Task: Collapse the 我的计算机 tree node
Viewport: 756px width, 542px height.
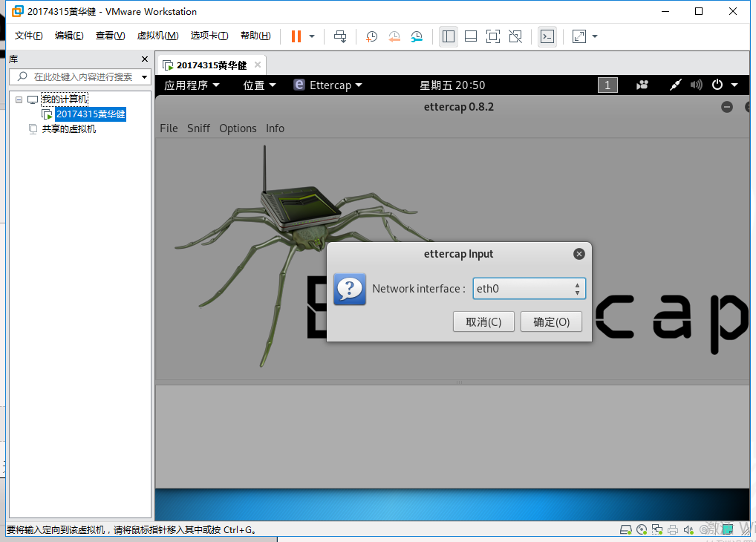Action: [19, 99]
